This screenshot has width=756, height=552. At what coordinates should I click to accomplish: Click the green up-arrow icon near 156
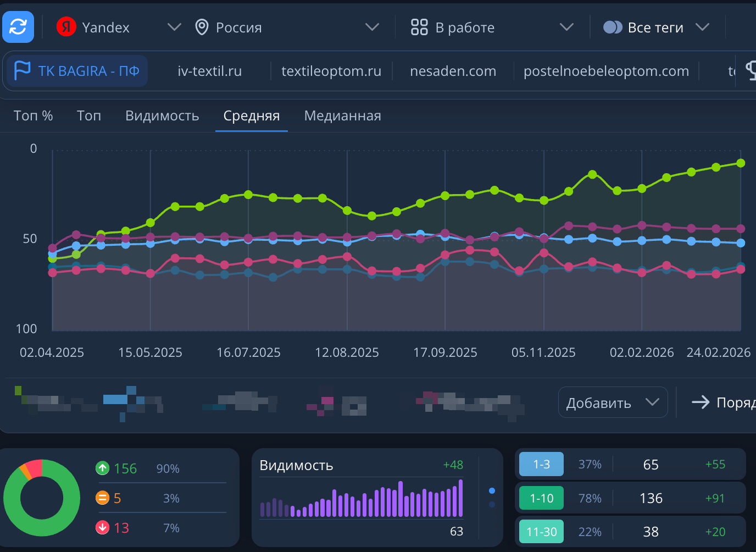102,468
